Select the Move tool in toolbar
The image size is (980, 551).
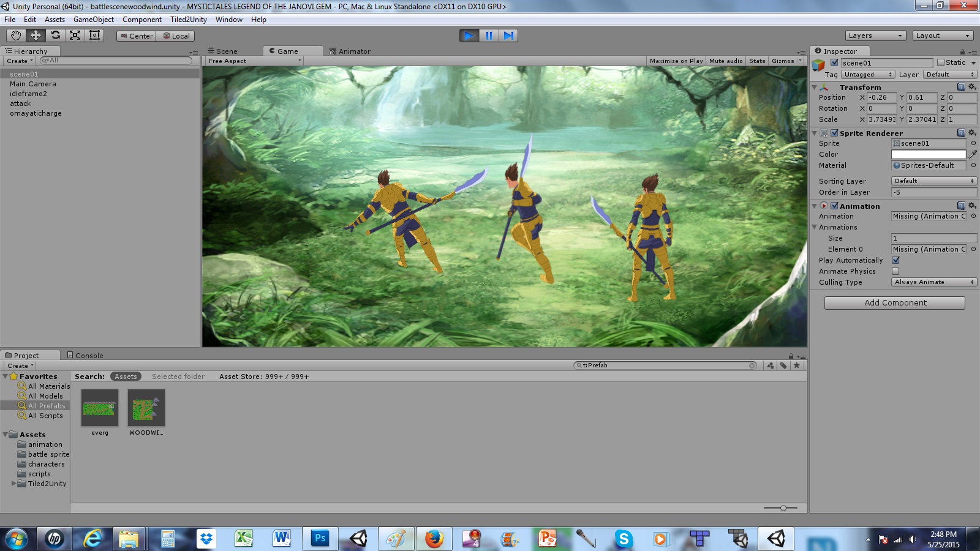[36, 36]
